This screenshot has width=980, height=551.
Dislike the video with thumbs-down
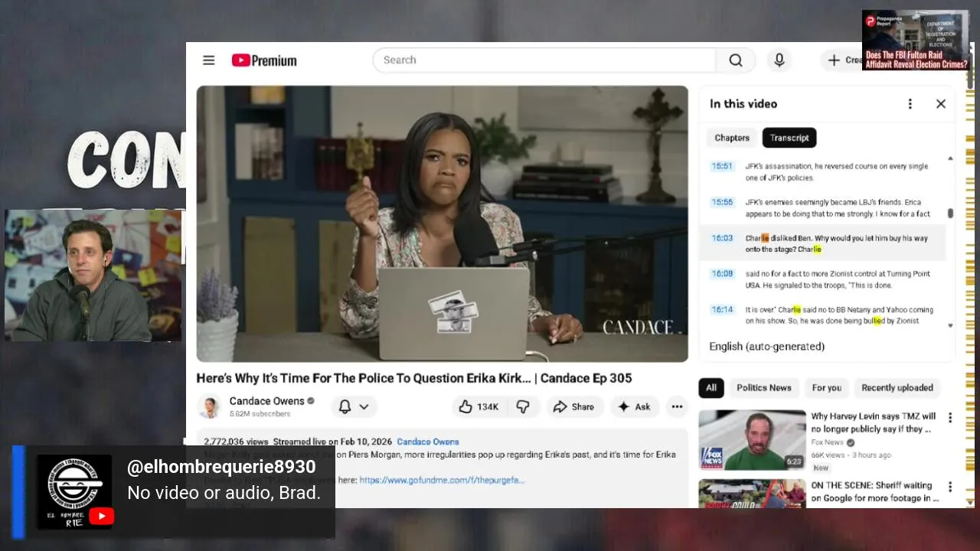pos(523,407)
